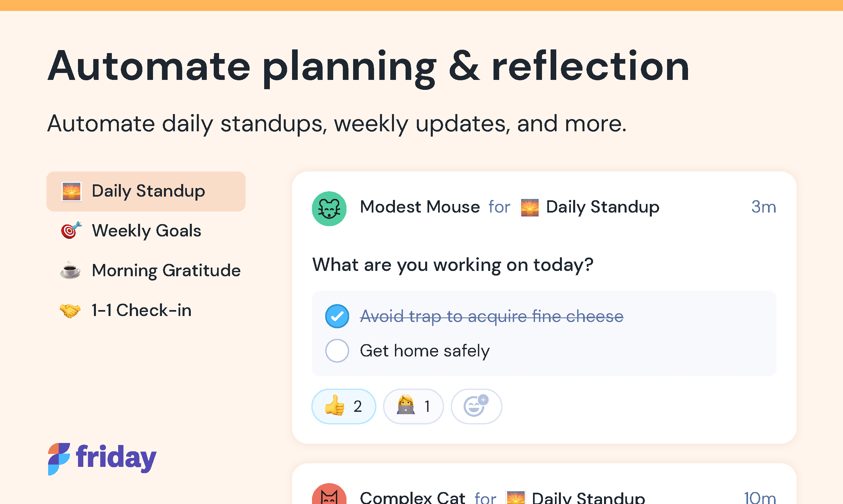
Task: Open Daily Standup link in Modest Mouse post
Action: [602, 207]
